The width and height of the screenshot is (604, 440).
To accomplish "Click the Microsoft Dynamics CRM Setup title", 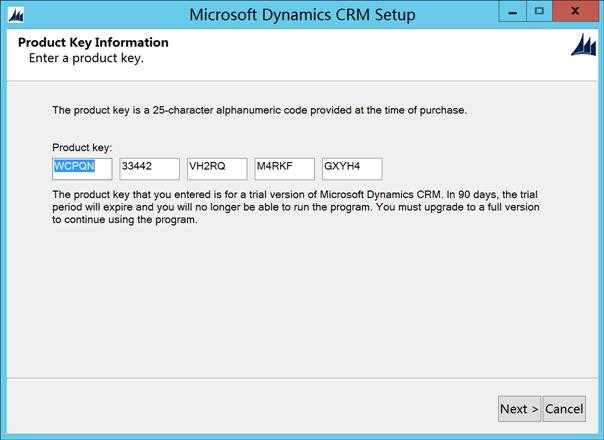I will (x=302, y=15).
